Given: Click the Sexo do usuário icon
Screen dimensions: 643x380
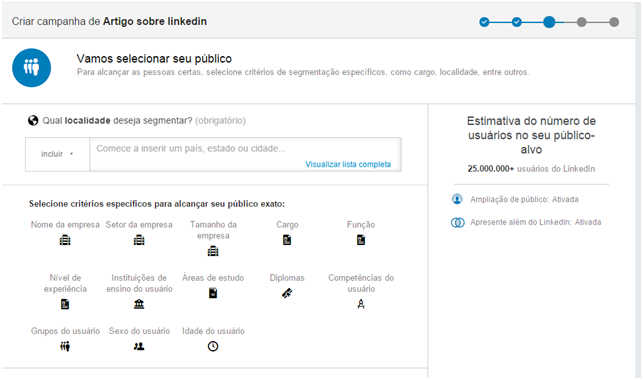Looking at the screenshot, I should coord(139,346).
